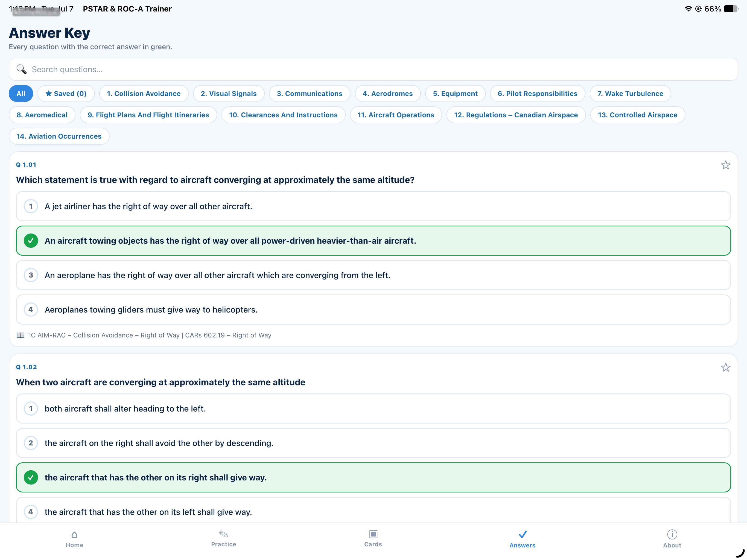Star question Q 1.02 to save it

pos(725,367)
